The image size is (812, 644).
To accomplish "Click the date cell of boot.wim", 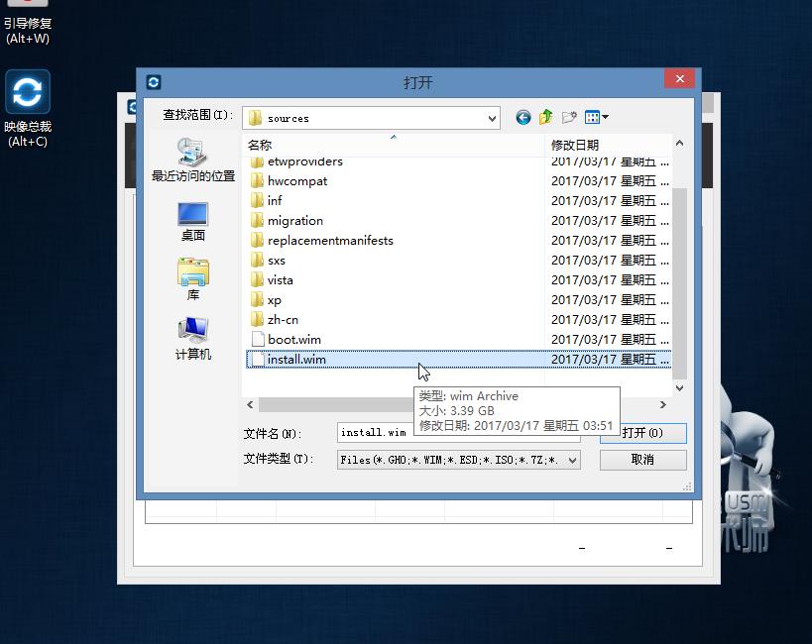I will (x=610, y=340).
